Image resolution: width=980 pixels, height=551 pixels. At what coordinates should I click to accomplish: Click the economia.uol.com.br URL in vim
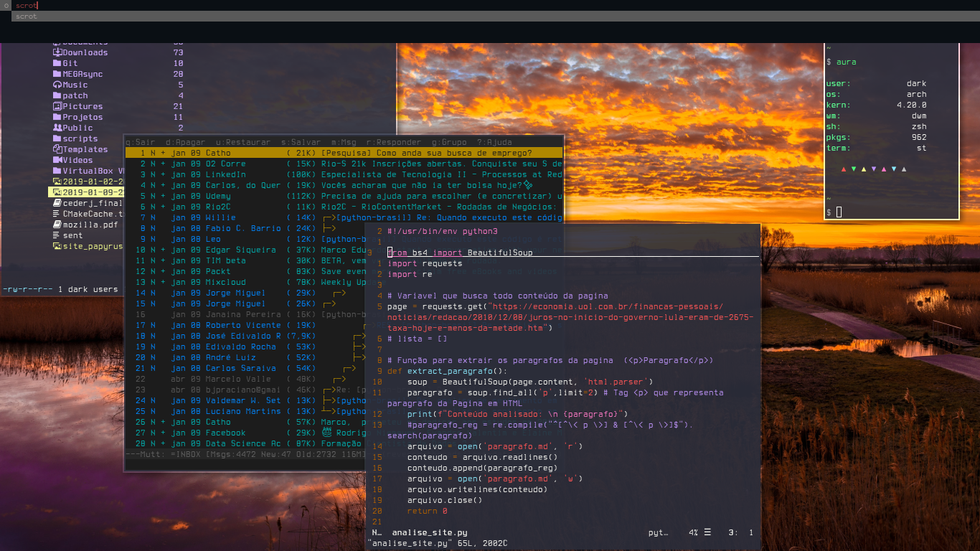570,317
